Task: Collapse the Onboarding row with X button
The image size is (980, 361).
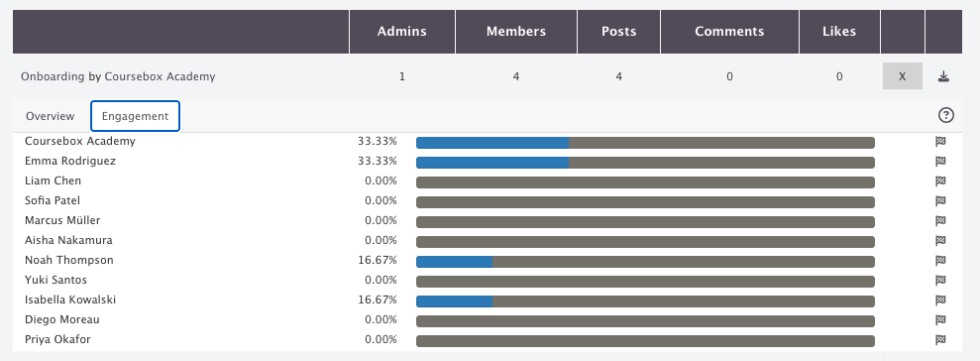Action: (x=903, y=76)
